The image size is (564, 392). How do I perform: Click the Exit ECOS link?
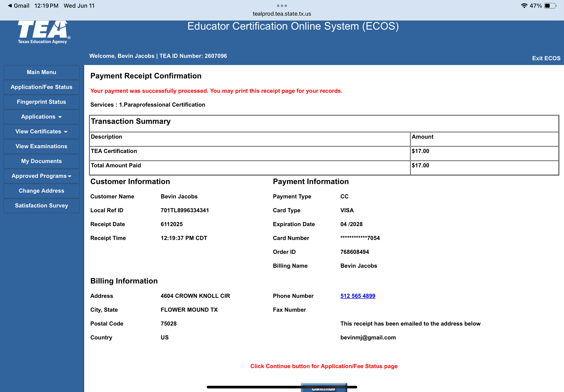click(x=546, y=58)
